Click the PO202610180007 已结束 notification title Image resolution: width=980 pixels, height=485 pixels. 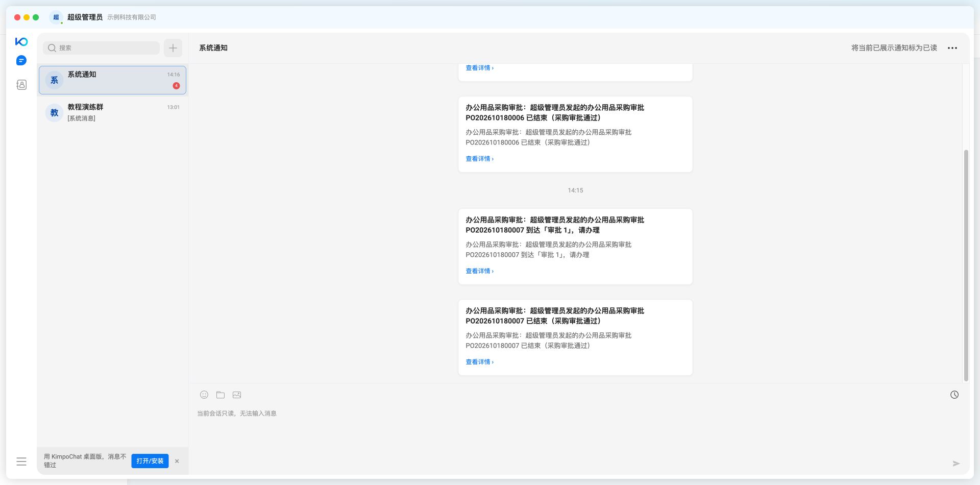(555, 316)
